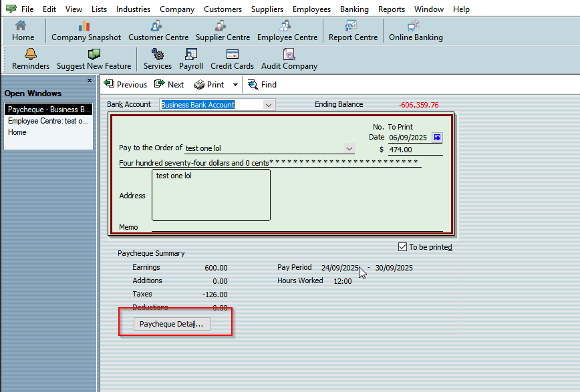
Task: Open the Edit menu
Action: pyautogui.click(x=49, y=9)
